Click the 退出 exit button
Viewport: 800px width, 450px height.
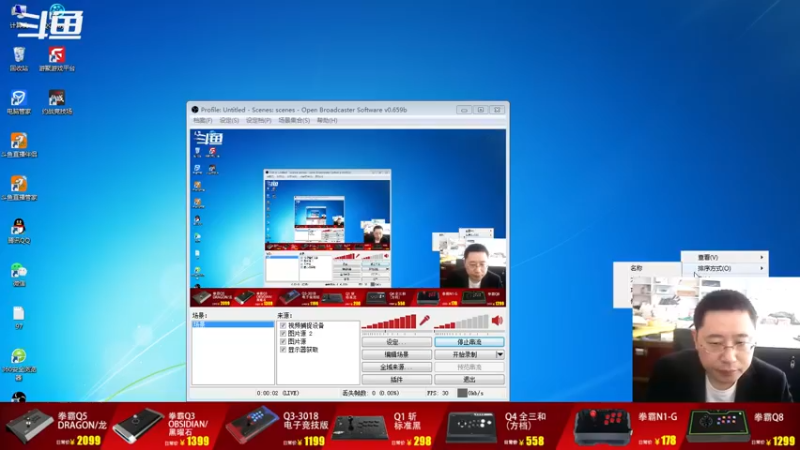[469, 379]
